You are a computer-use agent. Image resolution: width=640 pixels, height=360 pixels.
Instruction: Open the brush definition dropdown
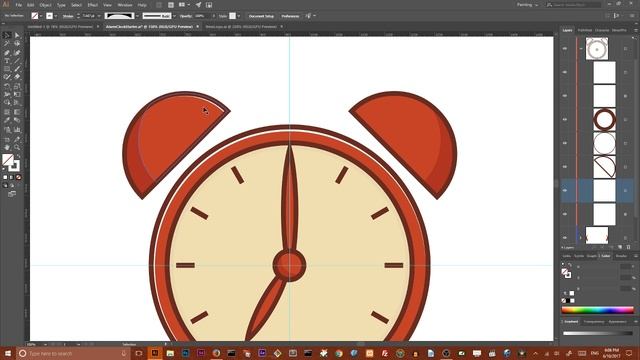click(x=174, y=16)
